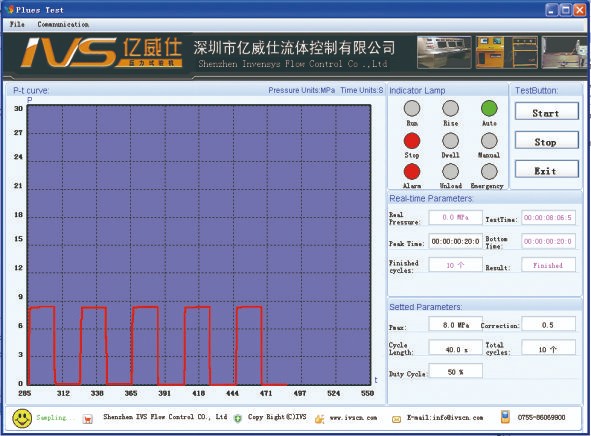Click the phone number 0755-86069900

pos(541,417)
